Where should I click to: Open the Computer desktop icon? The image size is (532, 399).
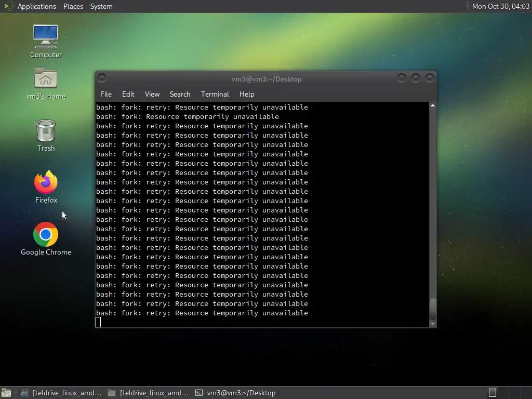pos(46,42)
